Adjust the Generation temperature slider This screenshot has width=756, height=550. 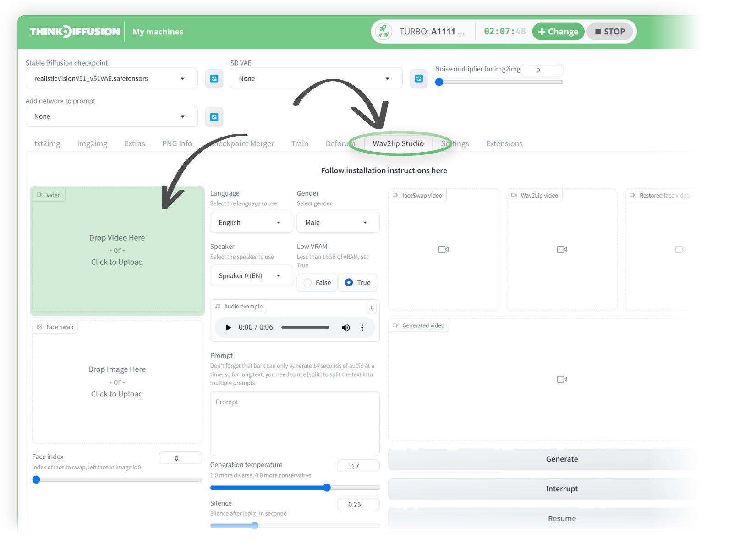coord(295,487)
